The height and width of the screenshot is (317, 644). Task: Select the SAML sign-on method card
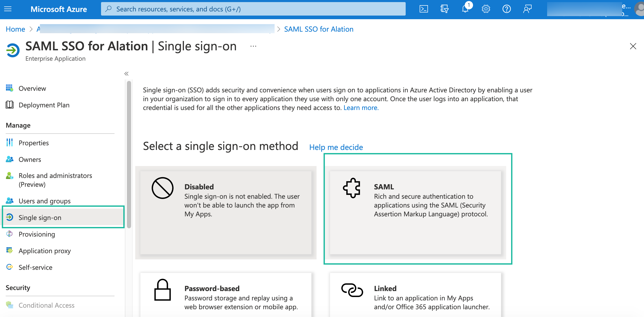(x=415, y=212)
